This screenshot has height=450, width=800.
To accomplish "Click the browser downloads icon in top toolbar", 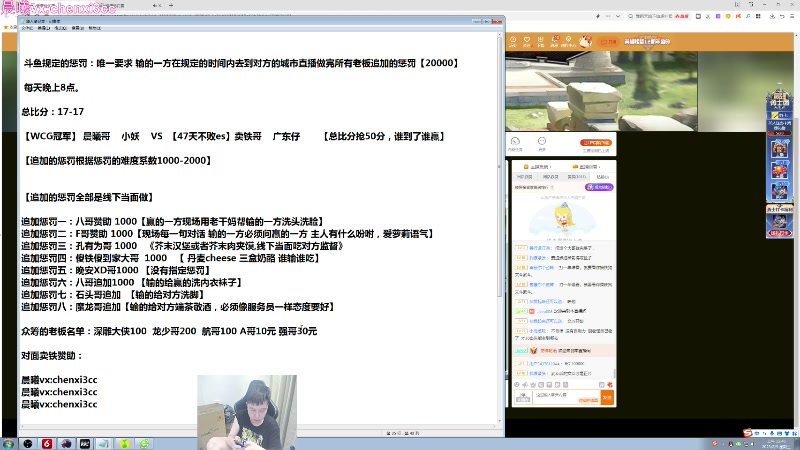I will tap(772, 16).
